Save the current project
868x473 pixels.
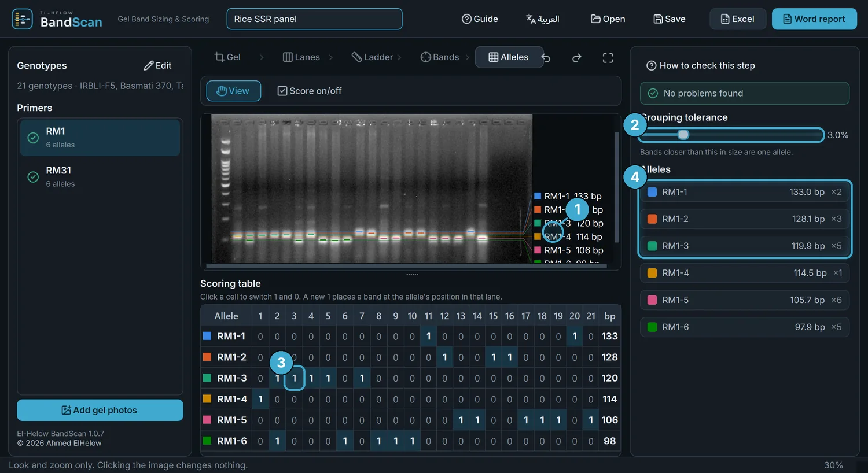tap(669, 19)
